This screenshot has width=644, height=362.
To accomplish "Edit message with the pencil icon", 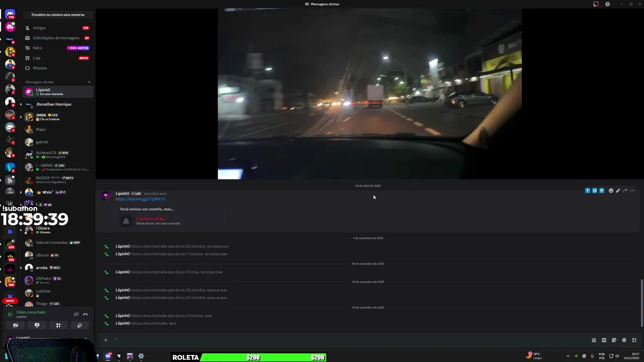I will point(618,191).
